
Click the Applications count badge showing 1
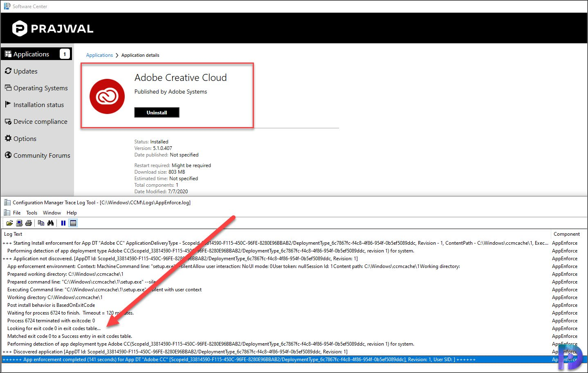tap(65, 54)
